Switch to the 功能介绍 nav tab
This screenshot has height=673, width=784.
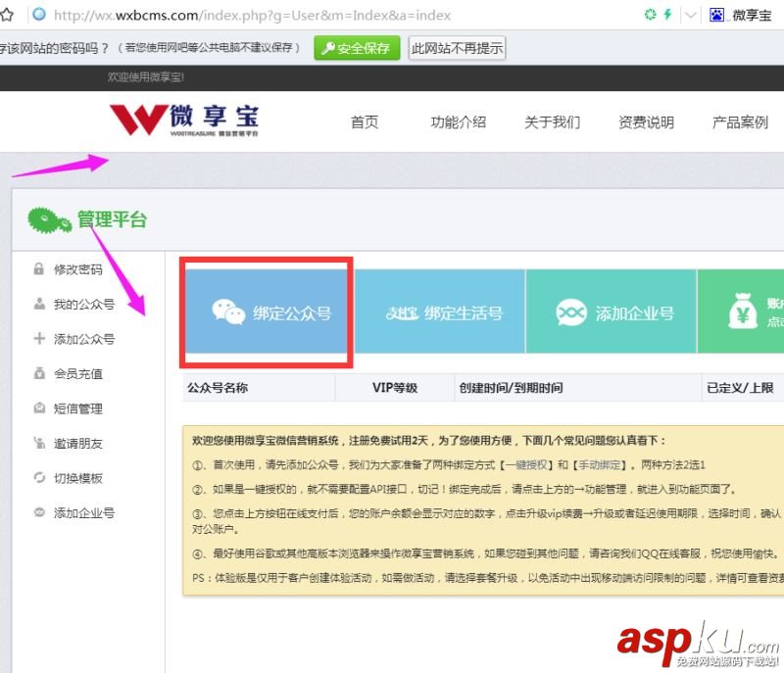(x=458, y=122)
